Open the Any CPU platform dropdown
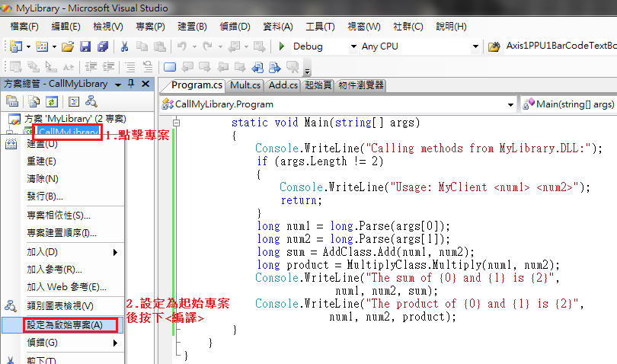Image resolution: width=617 pixels, height=364 pixels. [475, 46]
